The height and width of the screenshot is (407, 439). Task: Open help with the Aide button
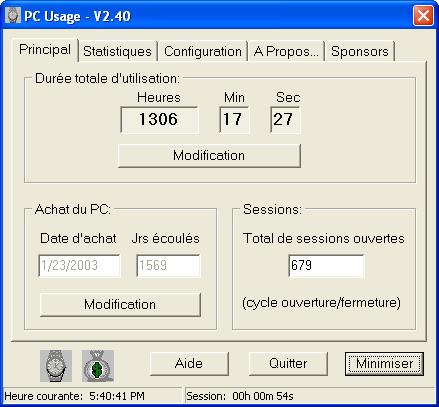189,363
